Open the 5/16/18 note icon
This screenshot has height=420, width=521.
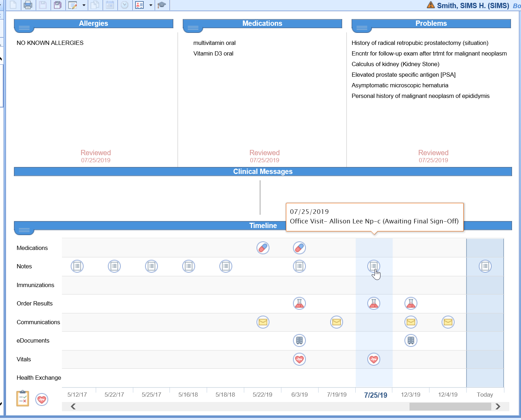pos(189,266)
